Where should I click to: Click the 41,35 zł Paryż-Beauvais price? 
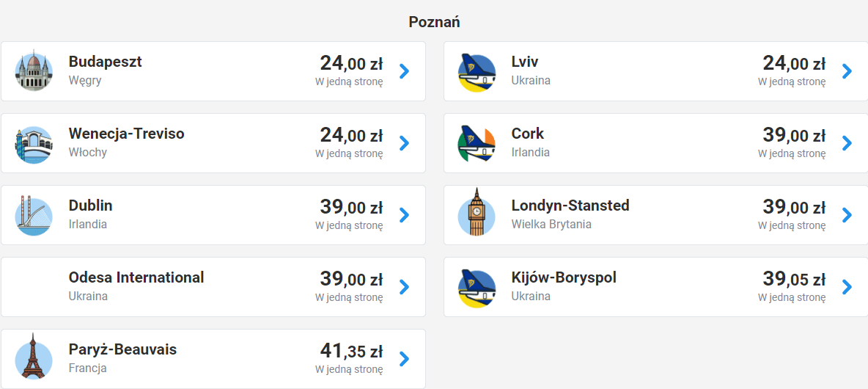point(351,351)
